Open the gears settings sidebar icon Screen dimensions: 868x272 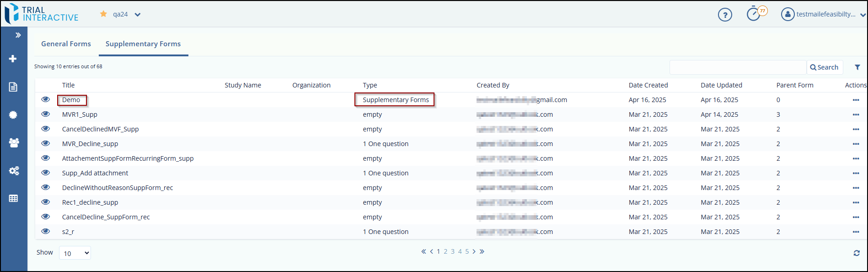14,171
